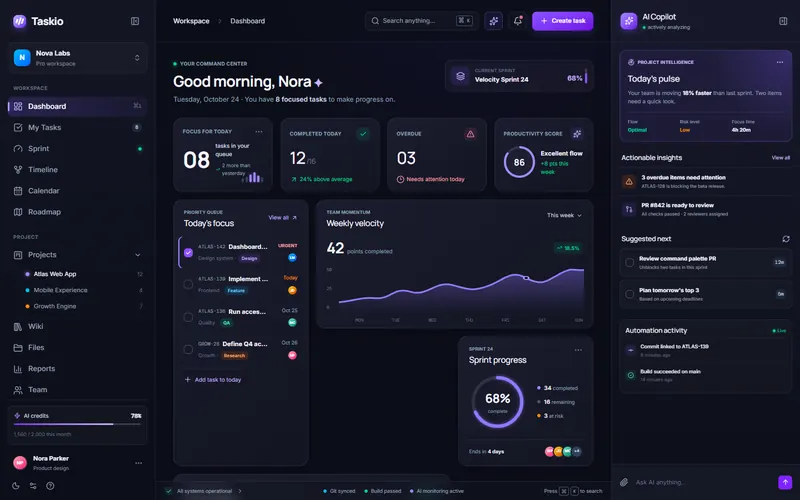Image resolution: width=800 pixels, height=500 pixels.
Task: Click the 68% sprint progress ring
Action: [497, 402]
